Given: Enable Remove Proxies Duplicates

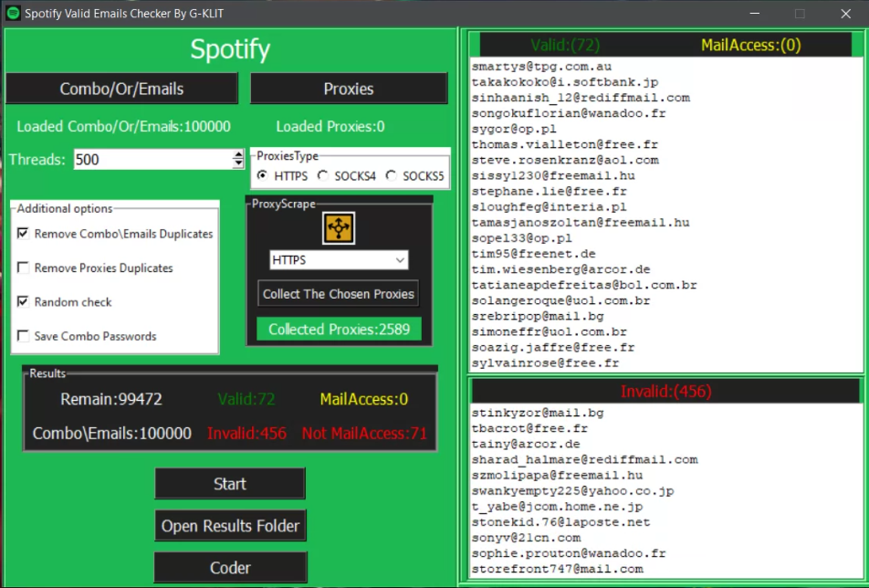Looking at the screenshot, I should (x=23, y=268).
